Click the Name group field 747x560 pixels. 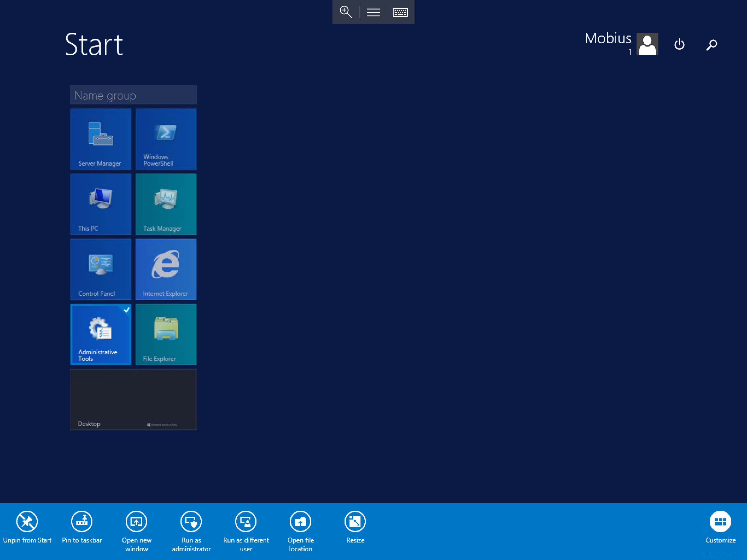coord(133,95)
